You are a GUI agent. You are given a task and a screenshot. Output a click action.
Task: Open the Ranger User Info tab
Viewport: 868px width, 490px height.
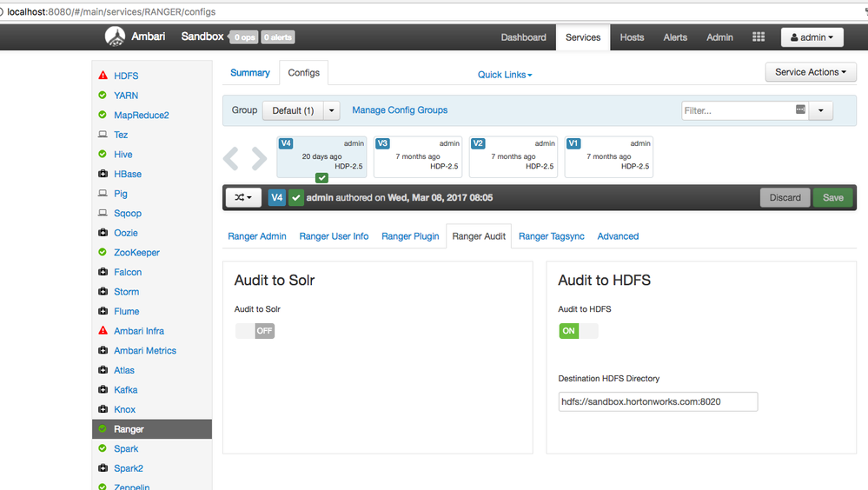click(x=334, y=236)
